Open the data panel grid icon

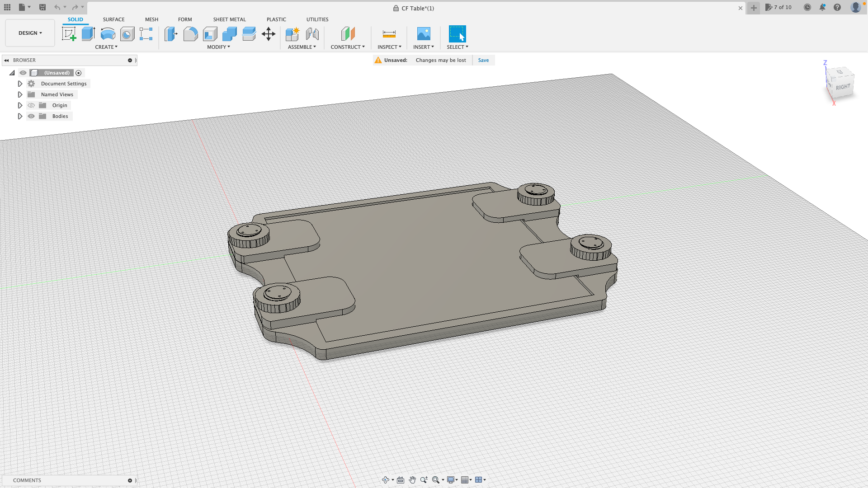coord(7,7)
